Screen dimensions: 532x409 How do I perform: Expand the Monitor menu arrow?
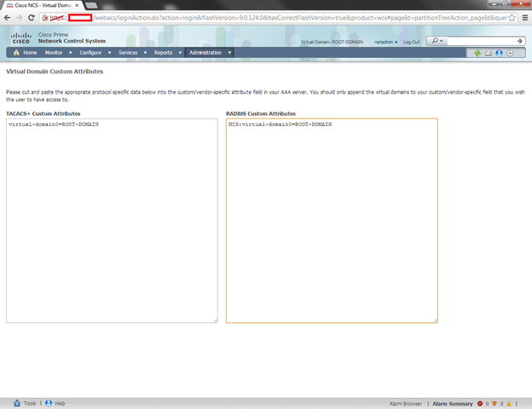coord(70,53)
